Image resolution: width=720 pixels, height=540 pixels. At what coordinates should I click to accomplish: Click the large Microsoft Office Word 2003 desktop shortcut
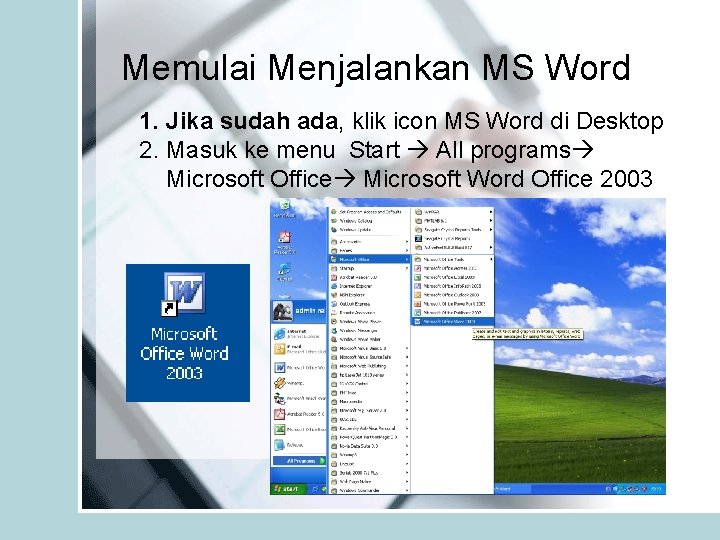187,332
